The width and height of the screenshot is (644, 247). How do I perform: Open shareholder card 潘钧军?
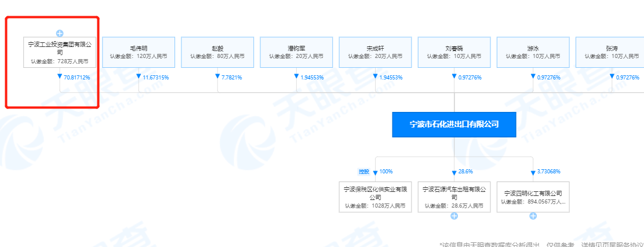click(297, 53)
